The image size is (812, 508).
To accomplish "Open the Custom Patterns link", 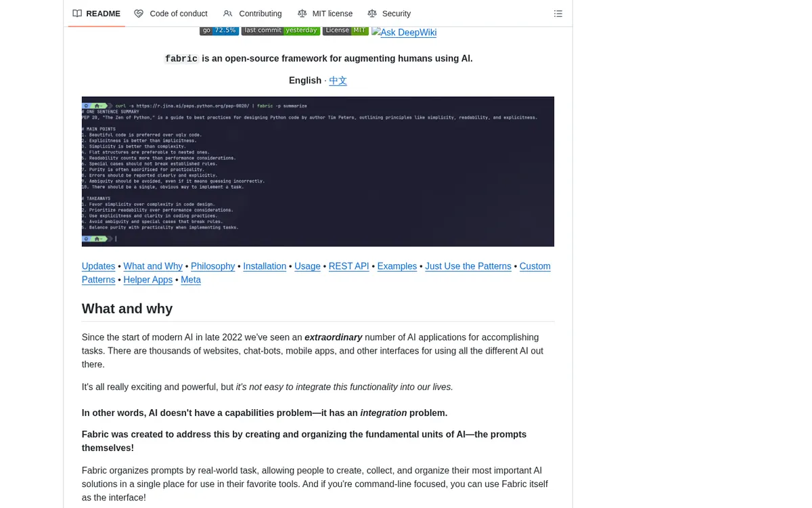I will point(535,266).
